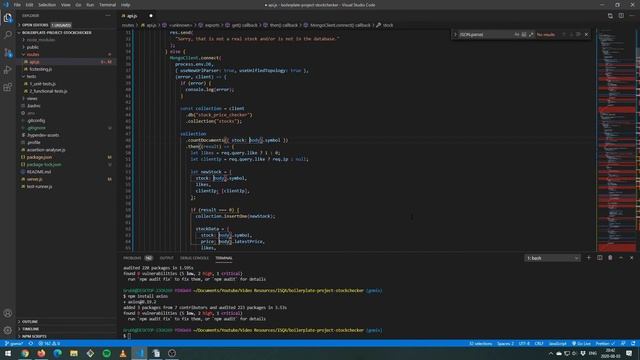
Task: Change the UTF-8 encoding in status bar
Action: pos(524,344)
